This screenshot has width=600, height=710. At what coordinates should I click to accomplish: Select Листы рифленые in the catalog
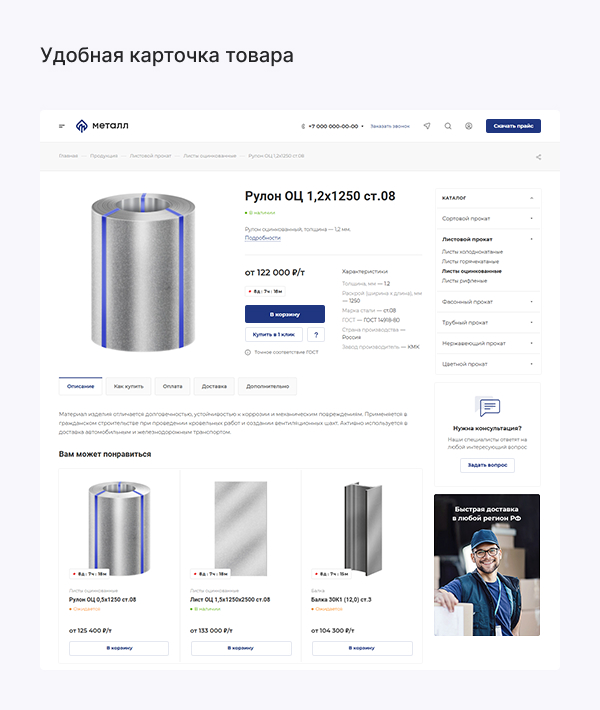point(472,281)
